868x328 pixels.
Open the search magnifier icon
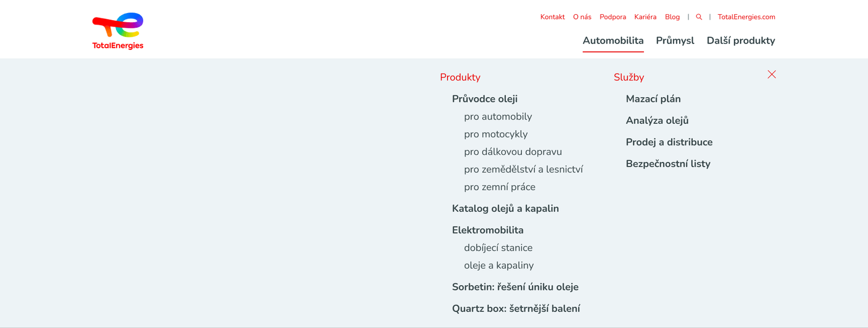(699, 17)
